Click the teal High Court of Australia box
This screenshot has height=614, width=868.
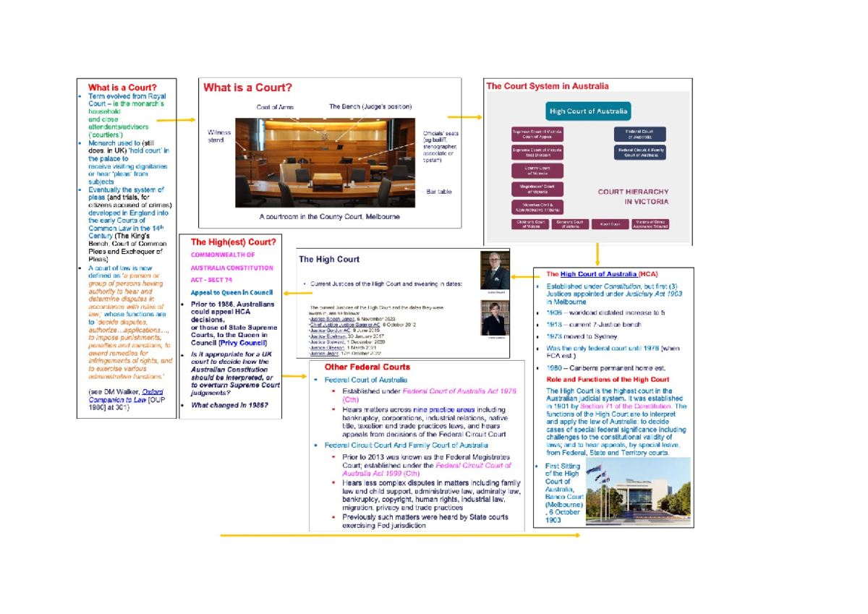coord(589,111)
